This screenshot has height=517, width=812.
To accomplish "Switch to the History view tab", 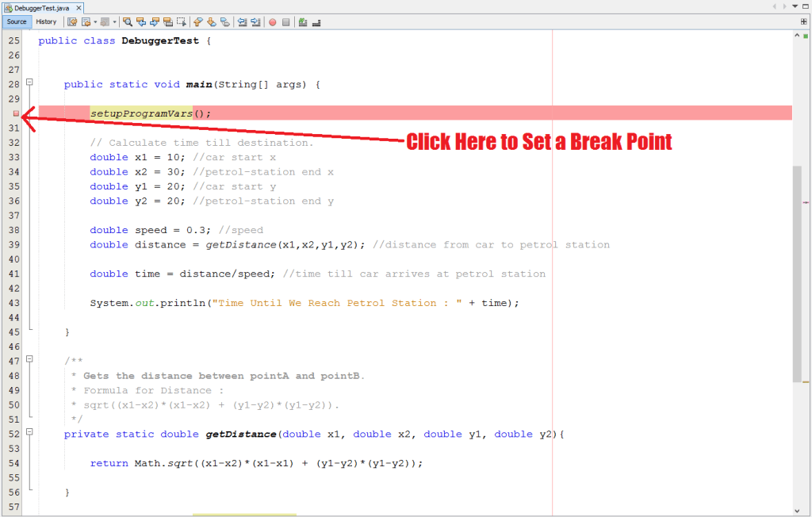I will pyautogui.click(x=46, y=21).
